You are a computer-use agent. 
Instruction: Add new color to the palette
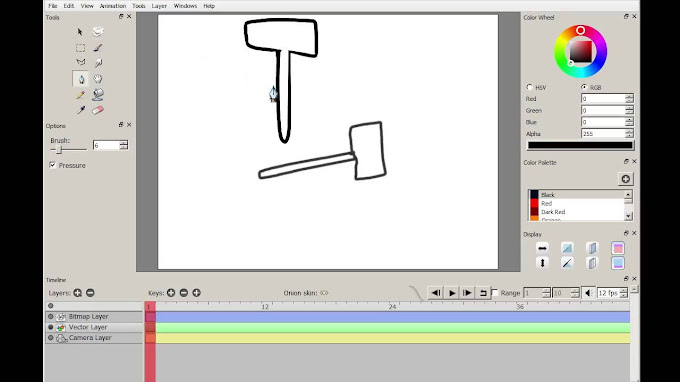625,179
